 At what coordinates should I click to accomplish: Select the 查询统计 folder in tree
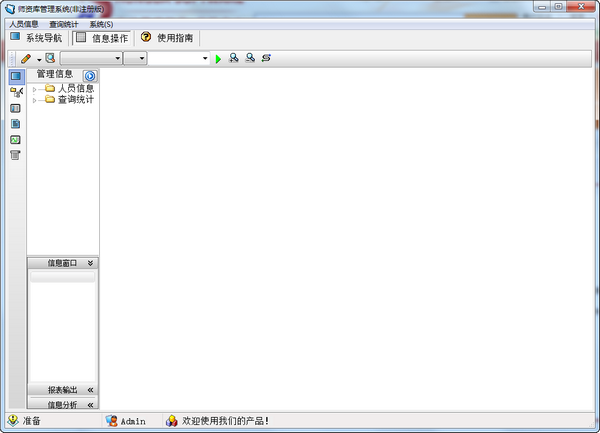70,100
